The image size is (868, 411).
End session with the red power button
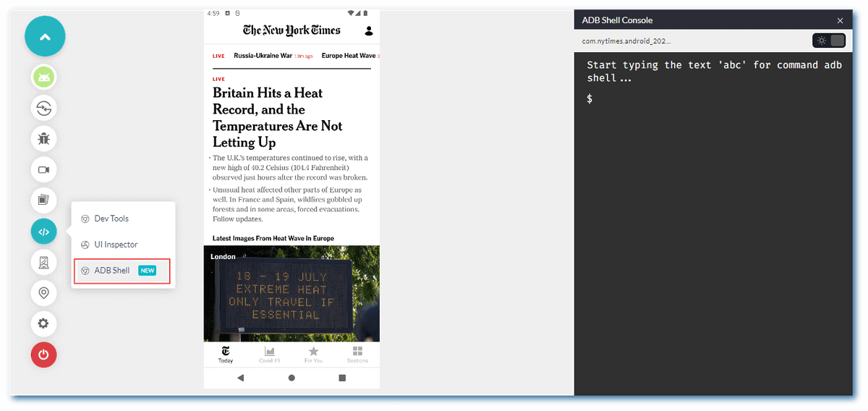pyautogui.click(x=44, y=355)
